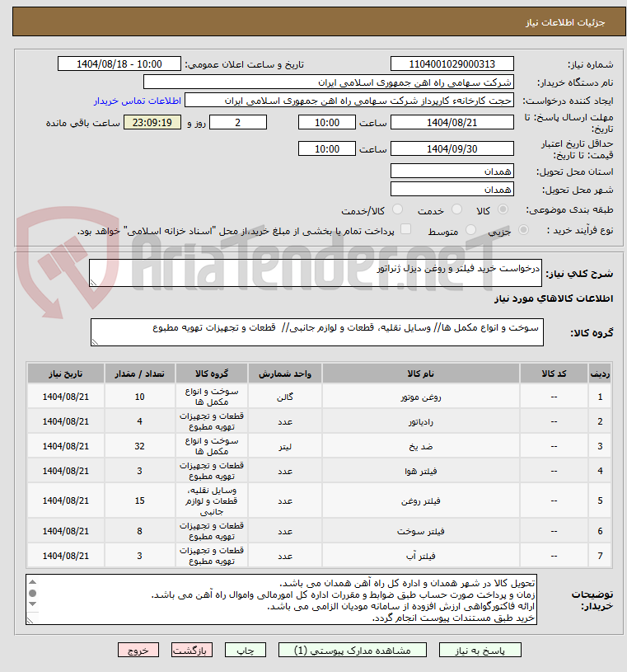The image size is (627, 672).
Task: Click the کد کالا column header
Action: coord(554,374)
